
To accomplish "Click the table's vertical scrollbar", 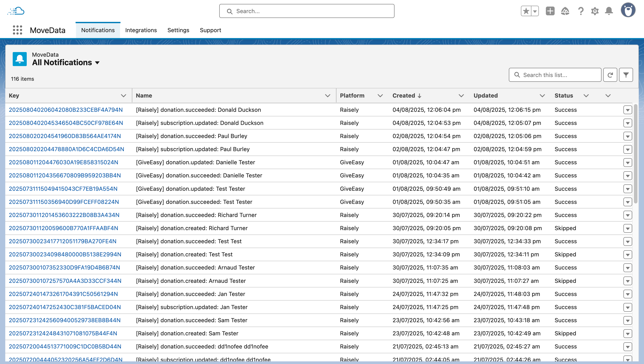I will (x=635, y=154).
